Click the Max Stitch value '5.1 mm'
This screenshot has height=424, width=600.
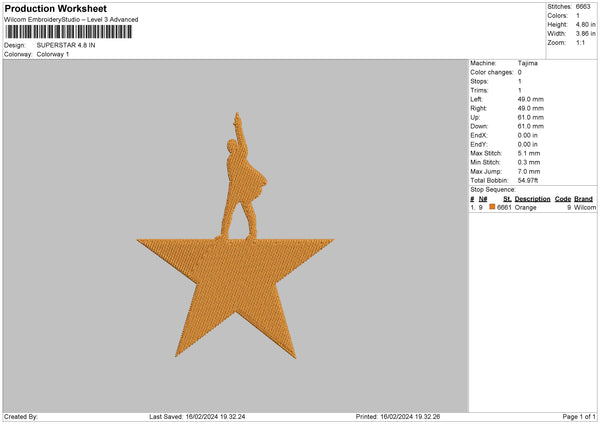[529, 153]
